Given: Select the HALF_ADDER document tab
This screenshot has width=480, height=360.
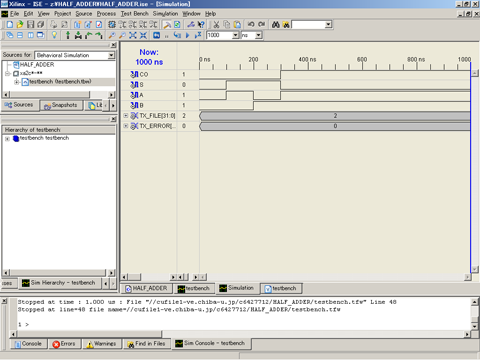Looking at the screenshot, I should click(x=146, y=288).
